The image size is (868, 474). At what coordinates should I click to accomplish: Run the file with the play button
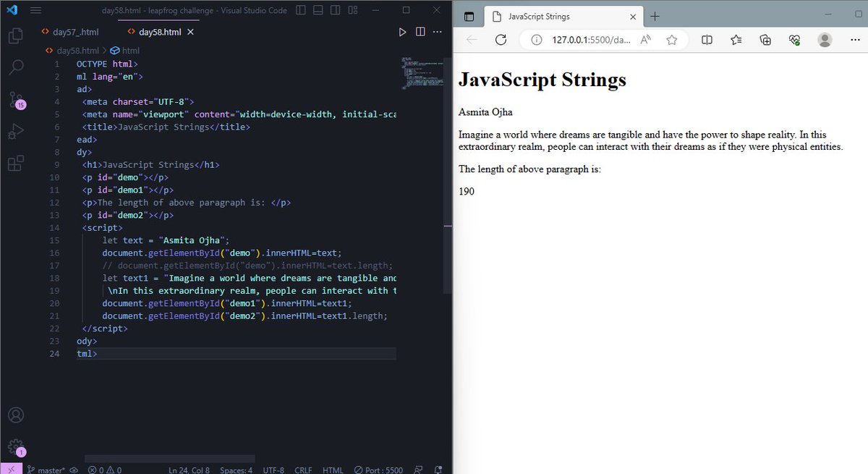(403, 32)
